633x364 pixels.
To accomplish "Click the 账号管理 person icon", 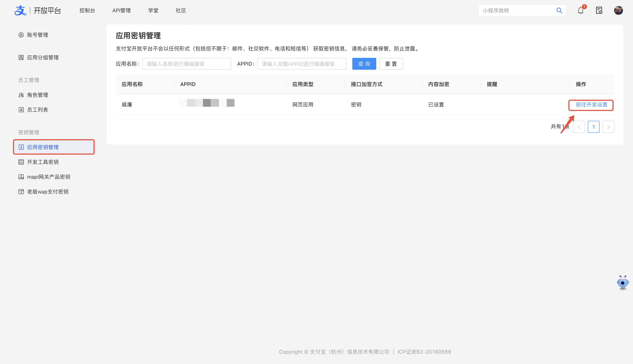I will [21, 35].
